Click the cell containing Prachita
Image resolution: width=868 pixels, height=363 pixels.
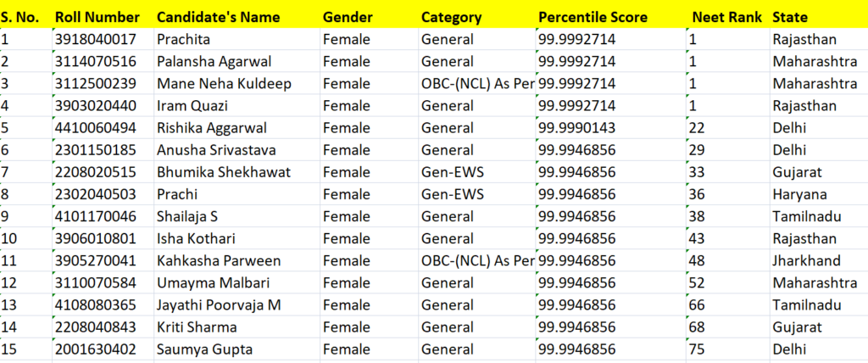[x=237, y=39]
